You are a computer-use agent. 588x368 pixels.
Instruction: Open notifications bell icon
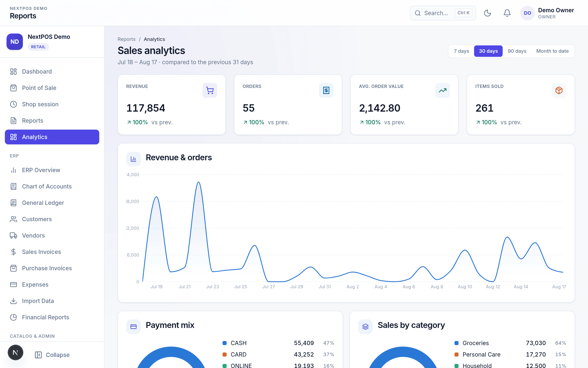pos(507,13)
